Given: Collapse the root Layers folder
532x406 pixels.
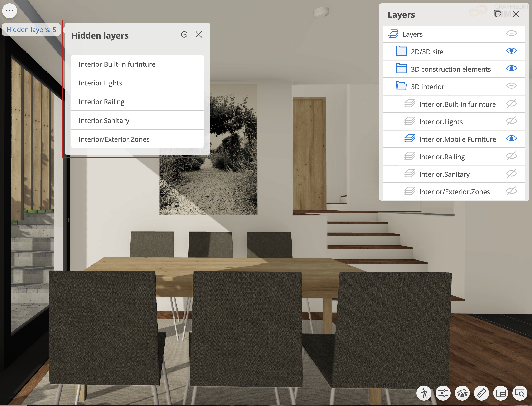Looking at the screenshot, I should tap(393, 34).
